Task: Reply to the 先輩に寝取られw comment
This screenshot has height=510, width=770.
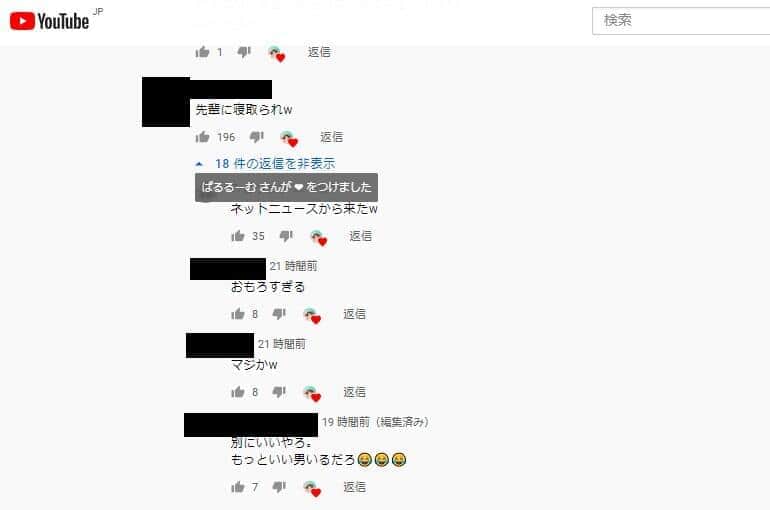Action: pyautogui.click(x=331, y=137)
